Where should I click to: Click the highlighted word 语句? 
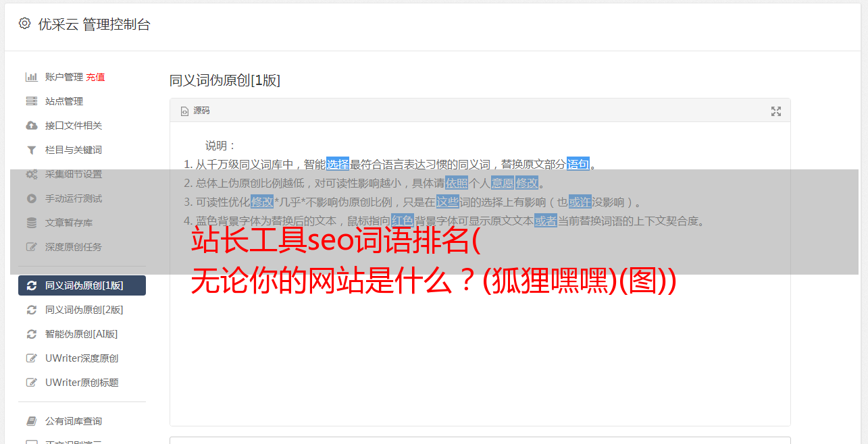click(x=578, y=164)
